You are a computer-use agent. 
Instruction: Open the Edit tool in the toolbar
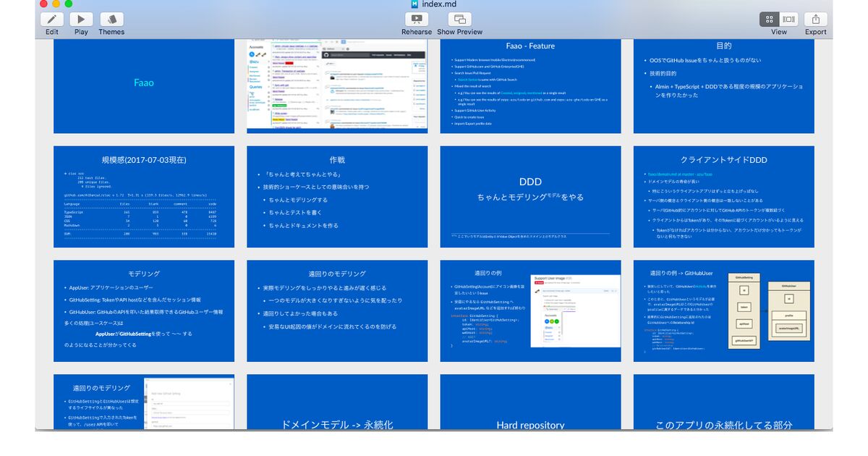[52, 20]
